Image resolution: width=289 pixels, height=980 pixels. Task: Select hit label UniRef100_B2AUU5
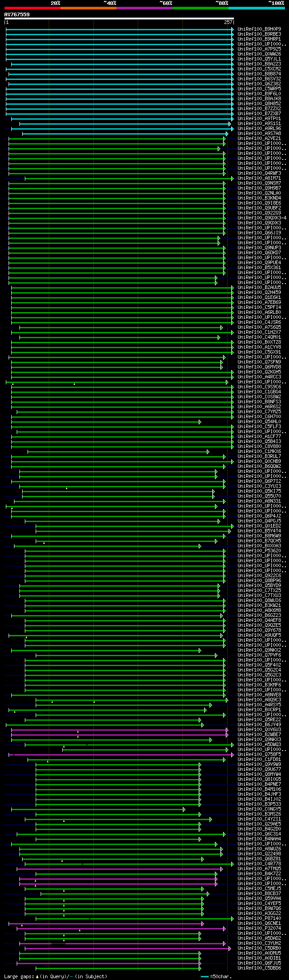point(259,287)
